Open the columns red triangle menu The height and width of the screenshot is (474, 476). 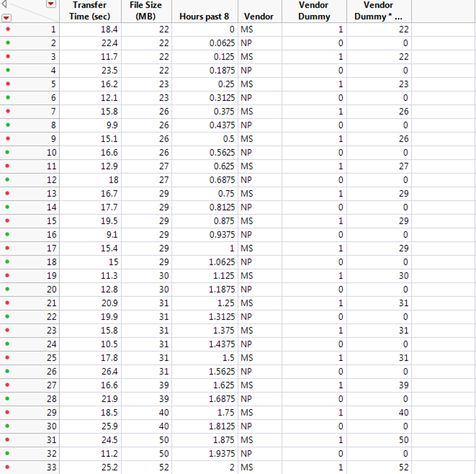[x=51, y=4]
